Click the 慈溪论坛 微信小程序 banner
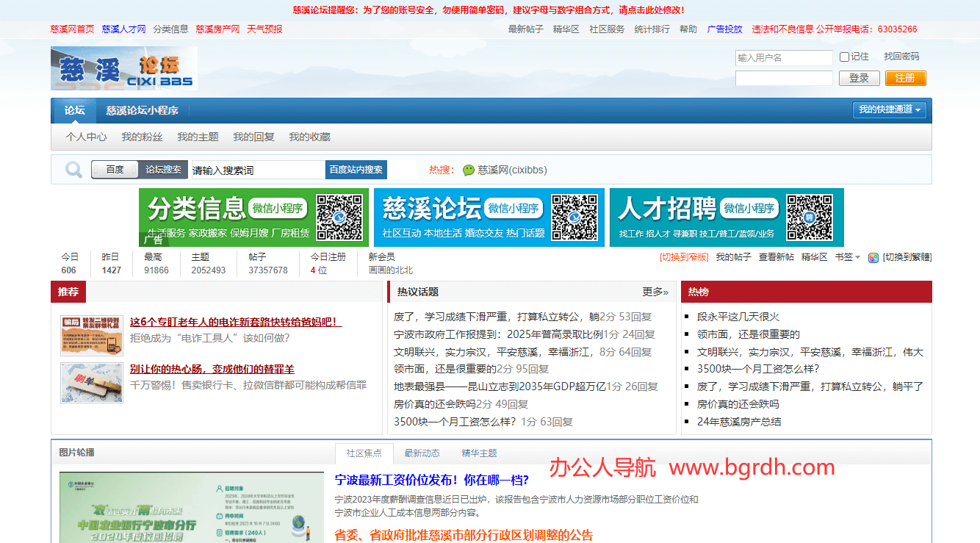Viewport: 980px width, 543px height. coord(489,217)
